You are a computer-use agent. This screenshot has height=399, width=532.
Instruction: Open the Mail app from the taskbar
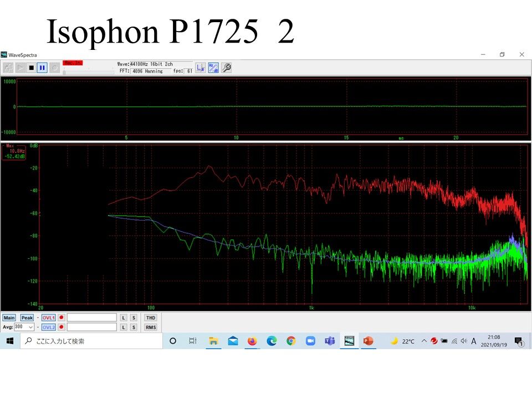233,341
